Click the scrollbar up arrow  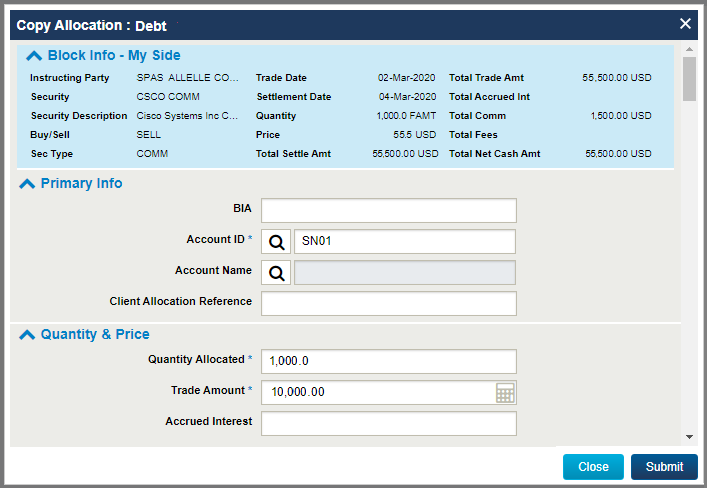click(x=689, y=49)
